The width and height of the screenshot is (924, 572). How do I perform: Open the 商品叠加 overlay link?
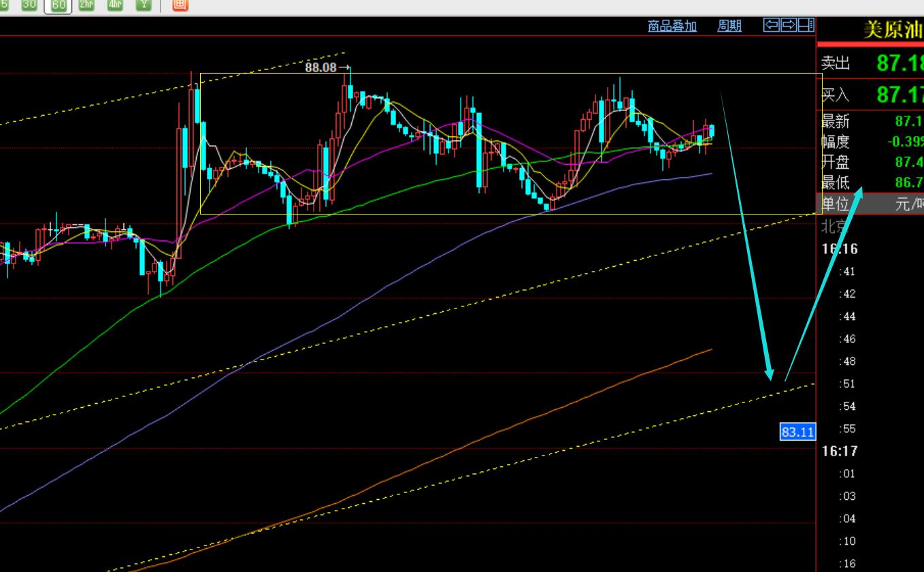(672, 27)
